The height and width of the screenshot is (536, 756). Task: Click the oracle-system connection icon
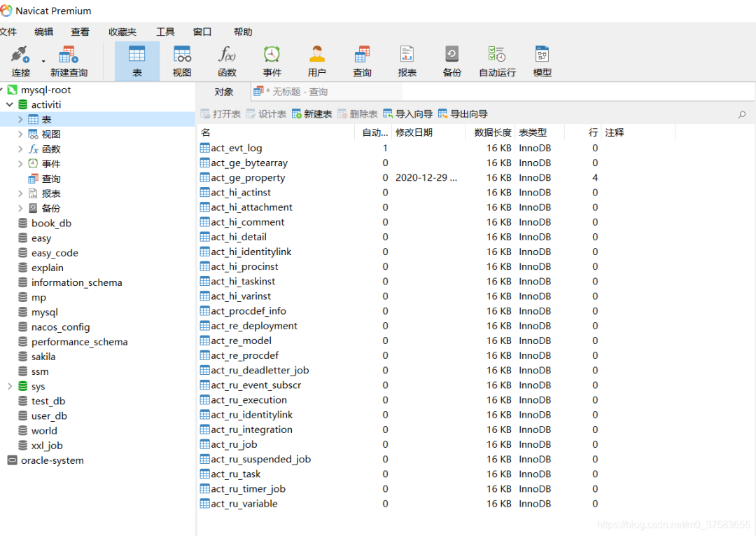pyautogui.click(x=13, y=460)
